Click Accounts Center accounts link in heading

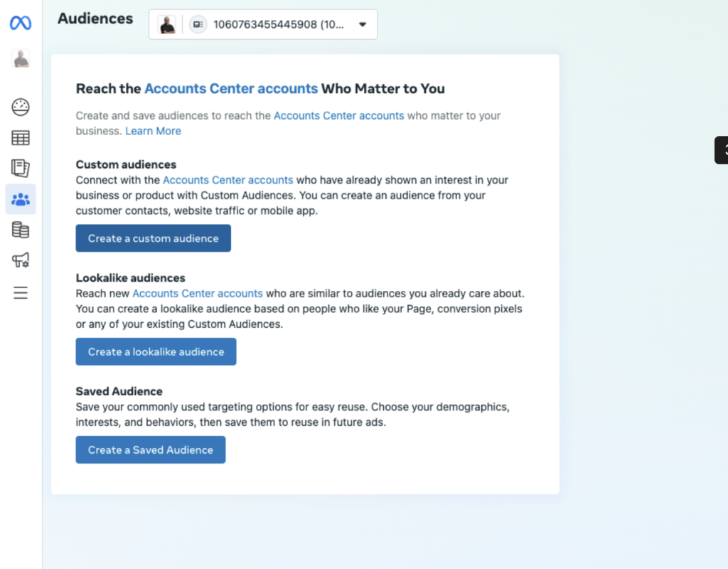click(231, 89)
